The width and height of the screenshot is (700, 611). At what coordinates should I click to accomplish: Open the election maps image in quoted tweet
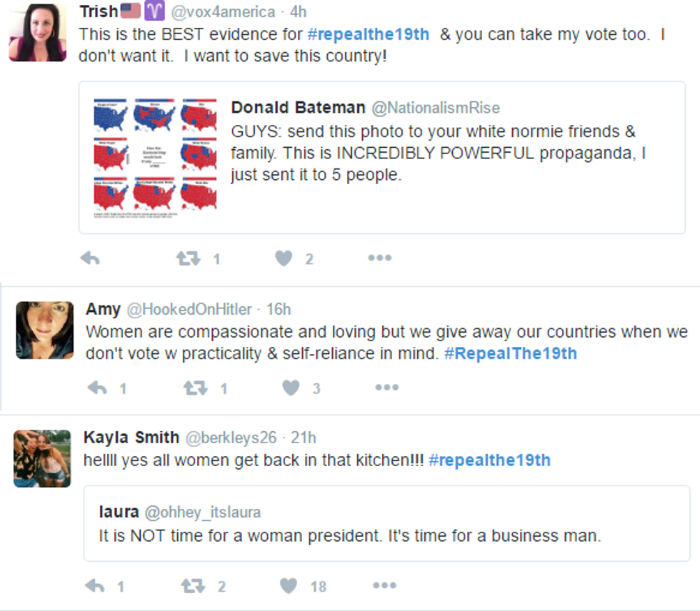(x=155, y=158)
